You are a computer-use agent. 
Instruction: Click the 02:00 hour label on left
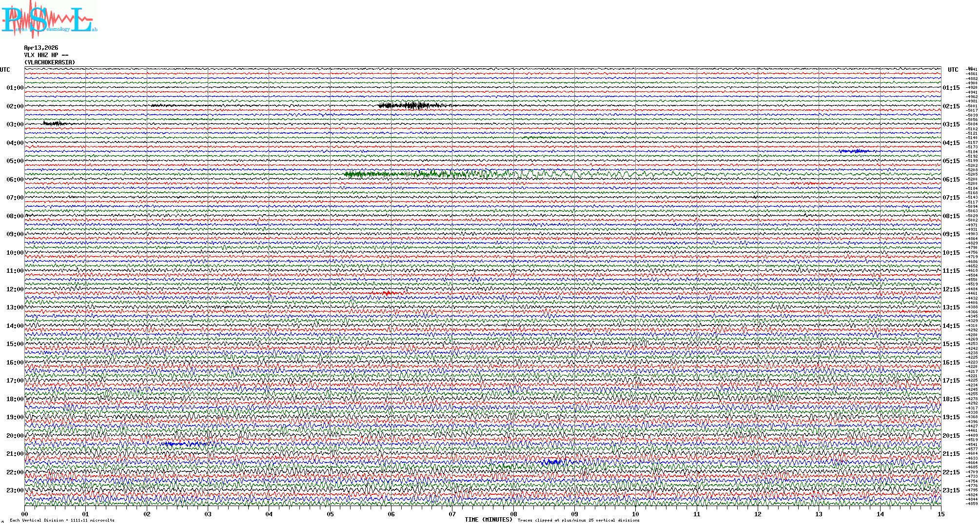pos(15,106)
